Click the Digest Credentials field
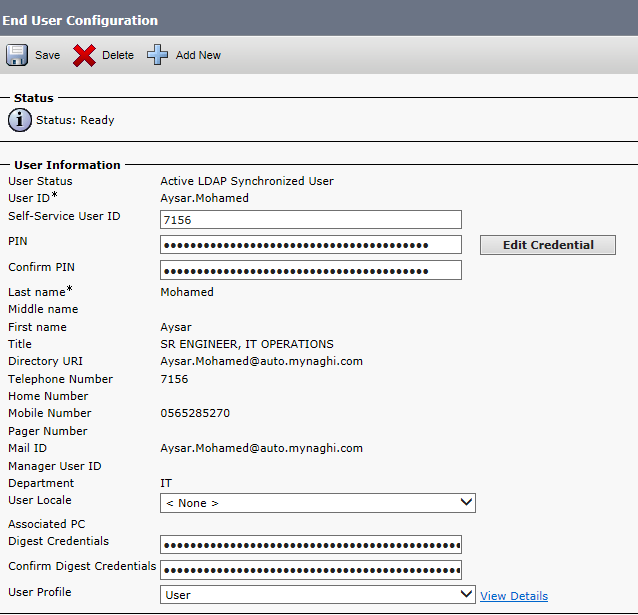The image size is (638, 615). [310, 545]
